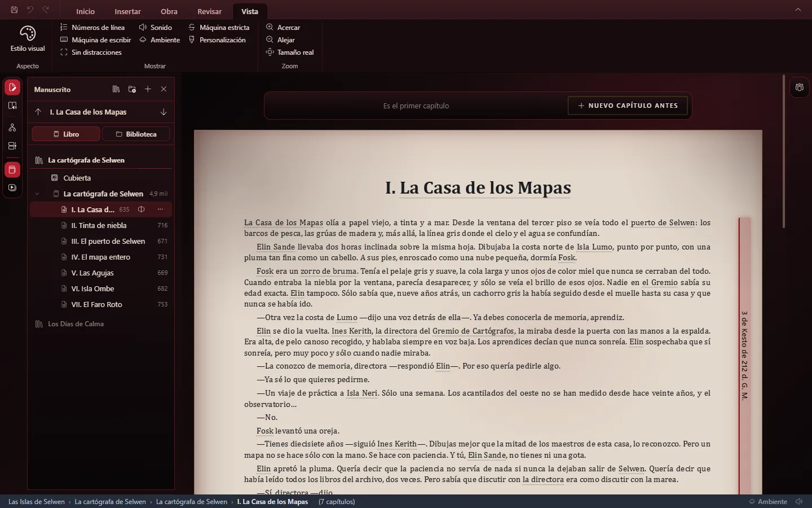Screen dimensions: 812x508
Task: Go to next chapter with the down arrow
Action: click(164, 112)
